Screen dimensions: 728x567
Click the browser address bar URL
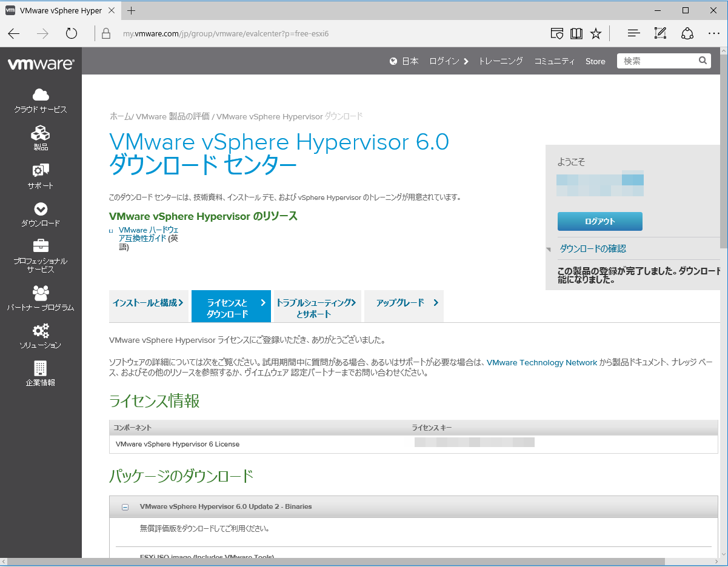click(x=226, y=34)
